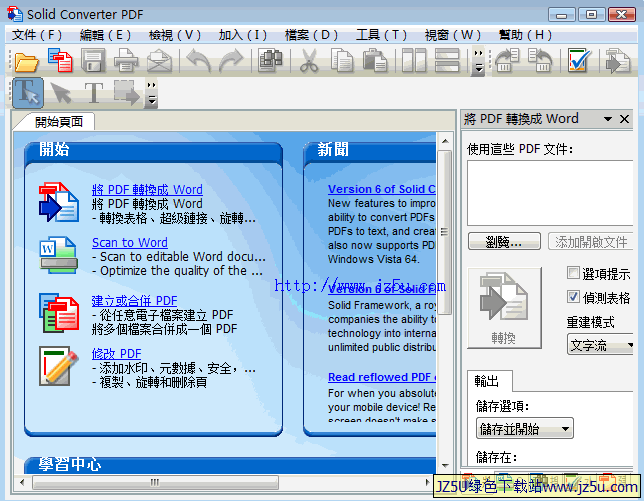The image size is (644, 501).
Task: Tile windows horizontally icon
Action: coord(447,60)
